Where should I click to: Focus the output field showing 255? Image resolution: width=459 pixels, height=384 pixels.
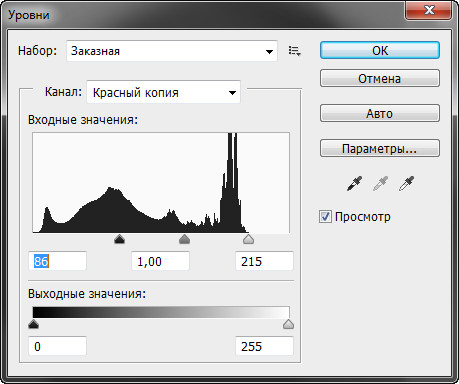tap(264, 346)
